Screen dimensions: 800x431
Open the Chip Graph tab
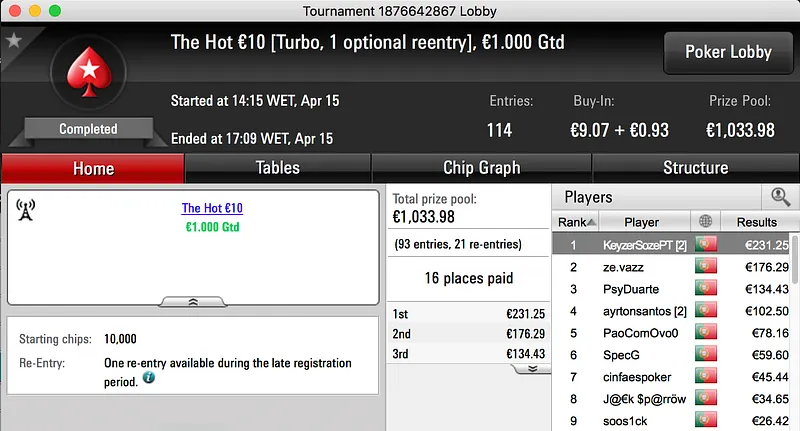[481, 168]
